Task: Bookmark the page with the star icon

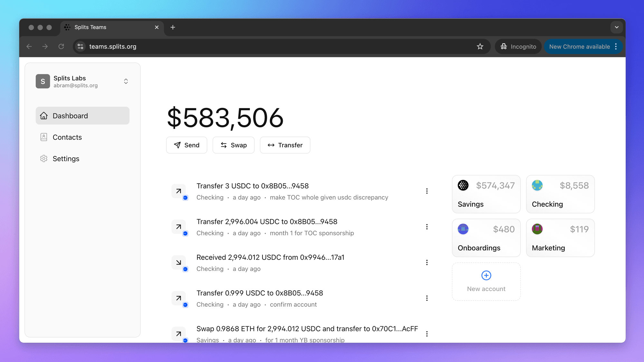Action: point(480,46)
